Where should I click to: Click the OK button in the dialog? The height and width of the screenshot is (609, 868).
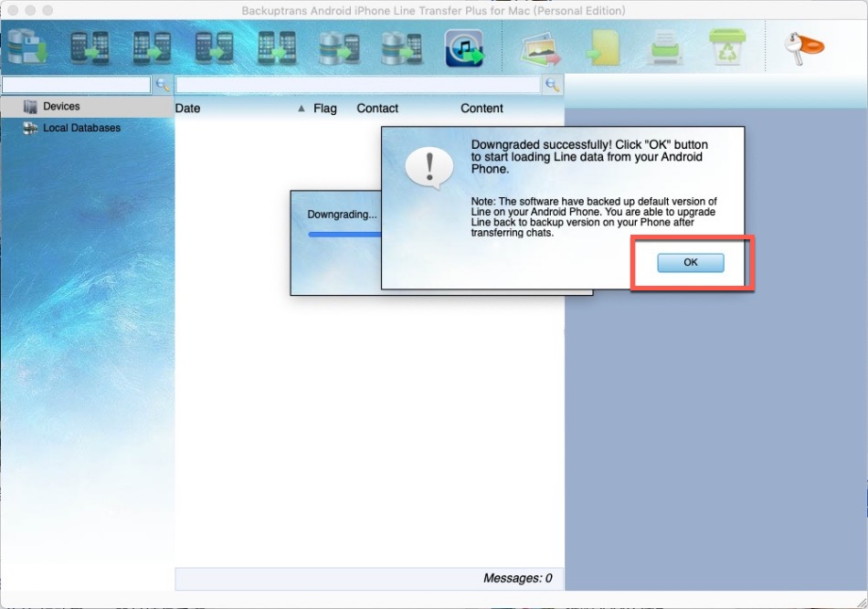[x=691, y=263]
